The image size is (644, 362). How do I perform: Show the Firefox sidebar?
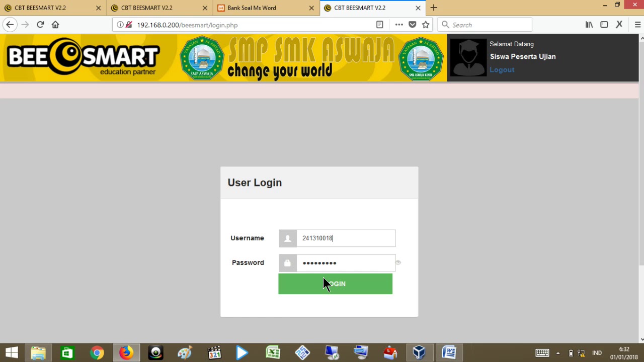pyautogui.click(x=604, y=25)
